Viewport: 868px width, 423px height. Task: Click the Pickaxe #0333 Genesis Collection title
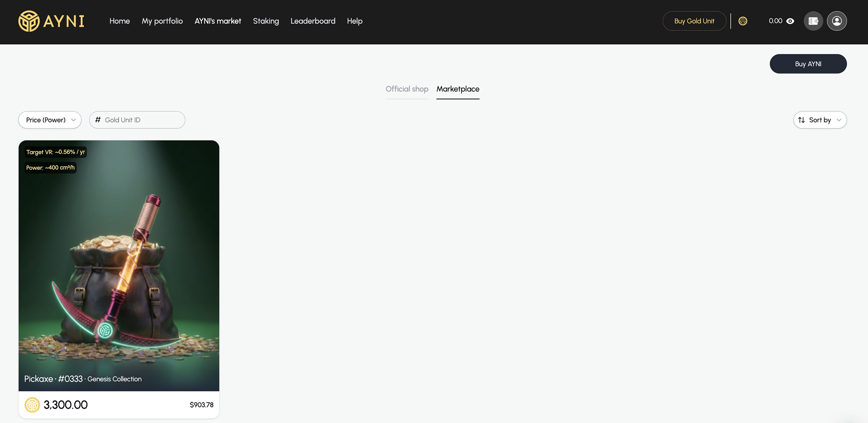pyautogui.click(x=83, y=379)
